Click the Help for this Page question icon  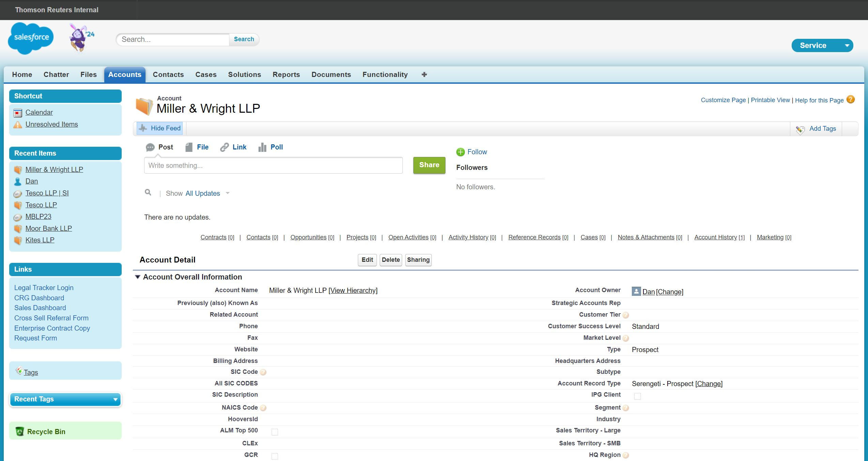click(851, 99)
